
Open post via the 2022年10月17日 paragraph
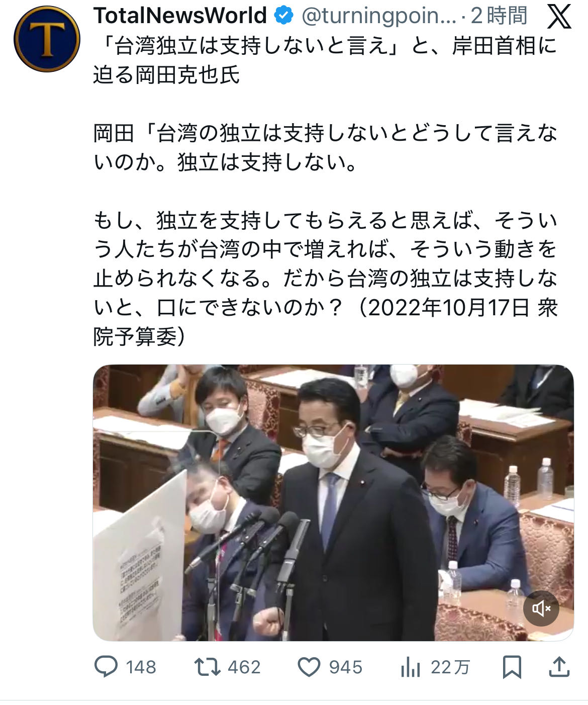click(x=325, y=278)
